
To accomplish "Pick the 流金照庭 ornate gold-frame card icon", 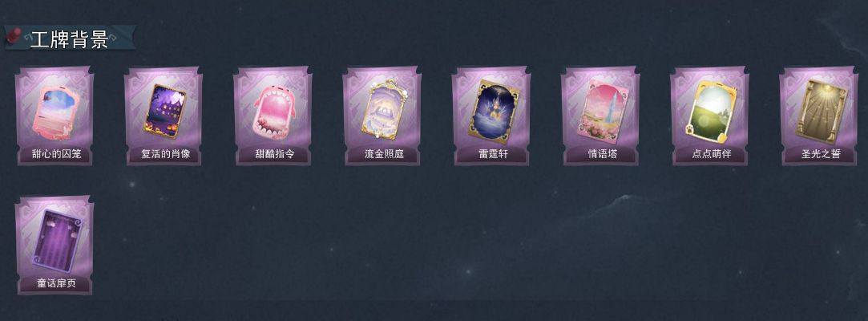I will 383,109.
